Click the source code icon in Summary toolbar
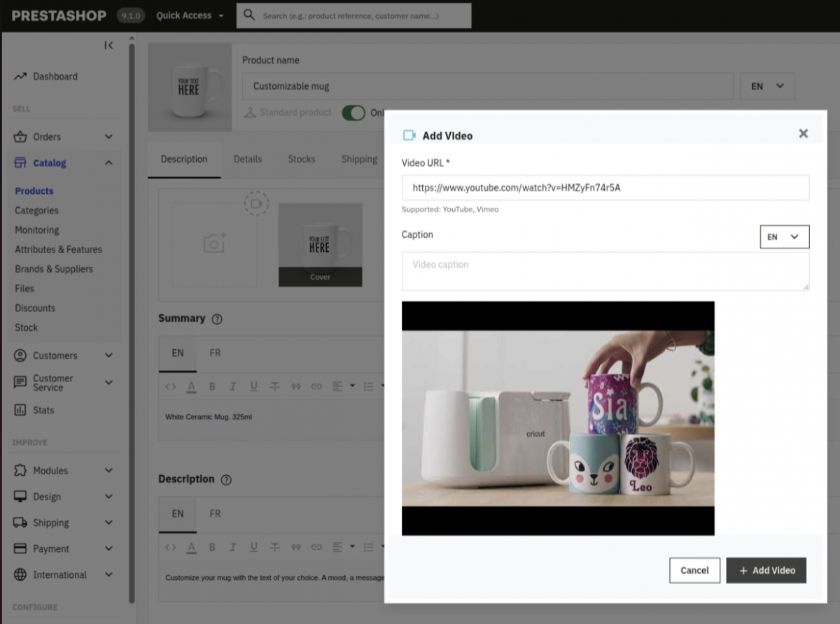840x624 pixels. point(171,386)
